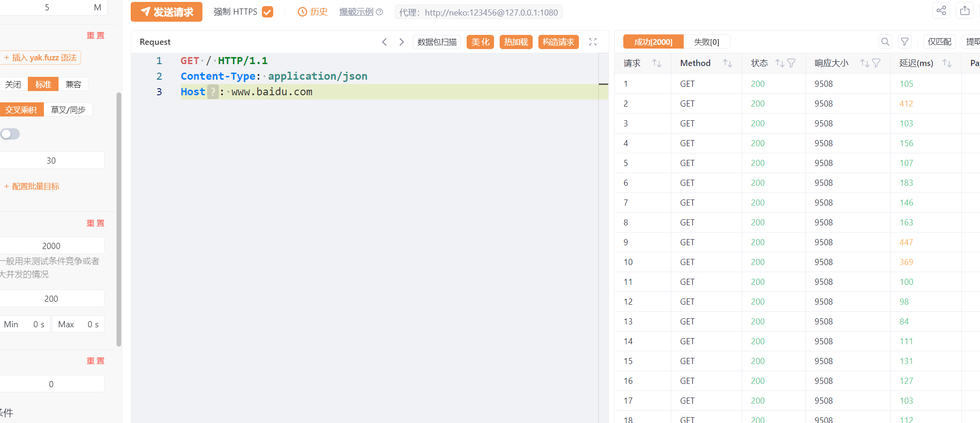
Task: Switch to the 失败[0] tab
Action: point(706,42)
